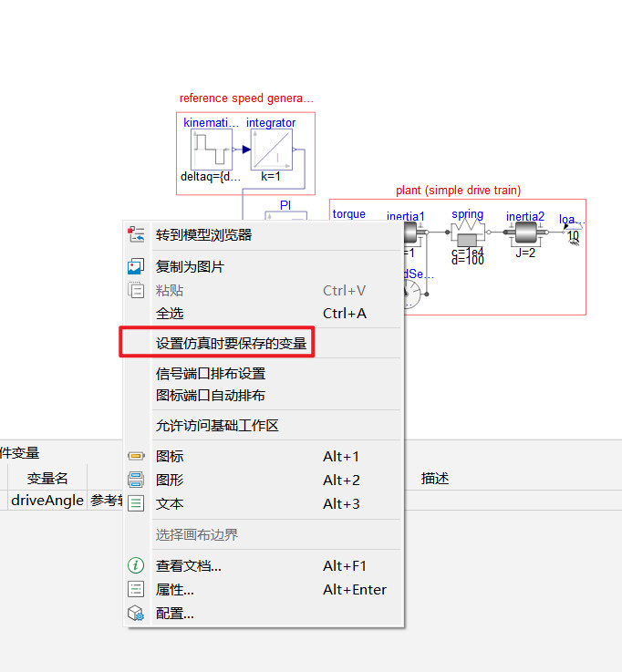This screenshot has width=622, height=672.
Task: Choose 允许访问基础工作区 option
Action: 217,426
